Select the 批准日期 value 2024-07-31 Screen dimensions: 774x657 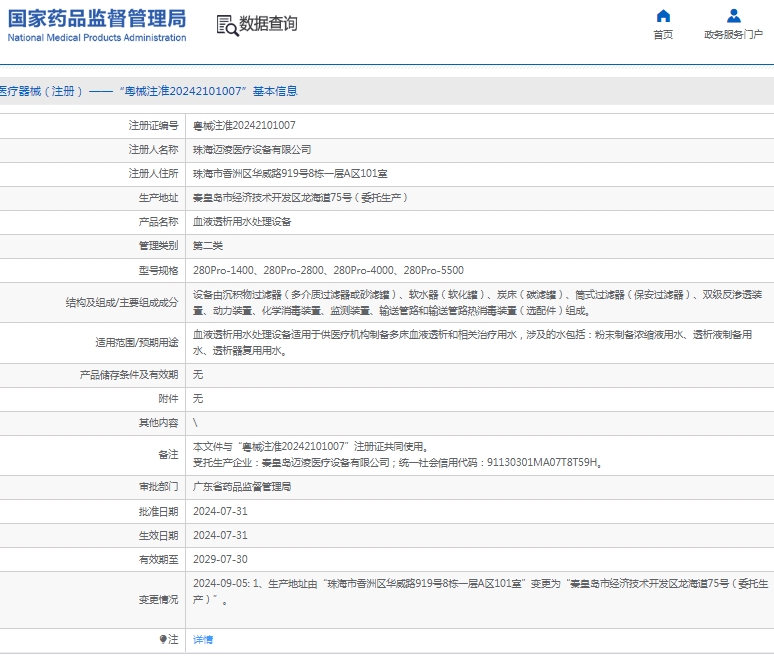(220, 511)
